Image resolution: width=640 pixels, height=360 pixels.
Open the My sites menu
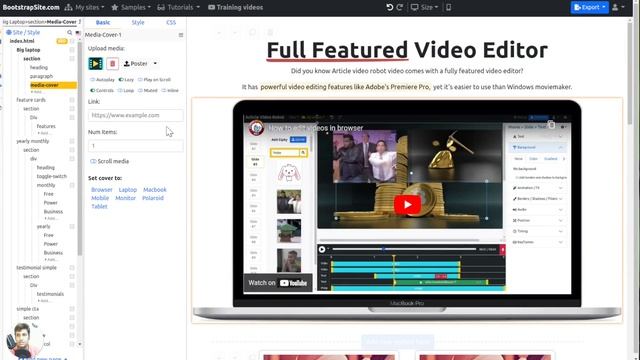coord(84,7)
